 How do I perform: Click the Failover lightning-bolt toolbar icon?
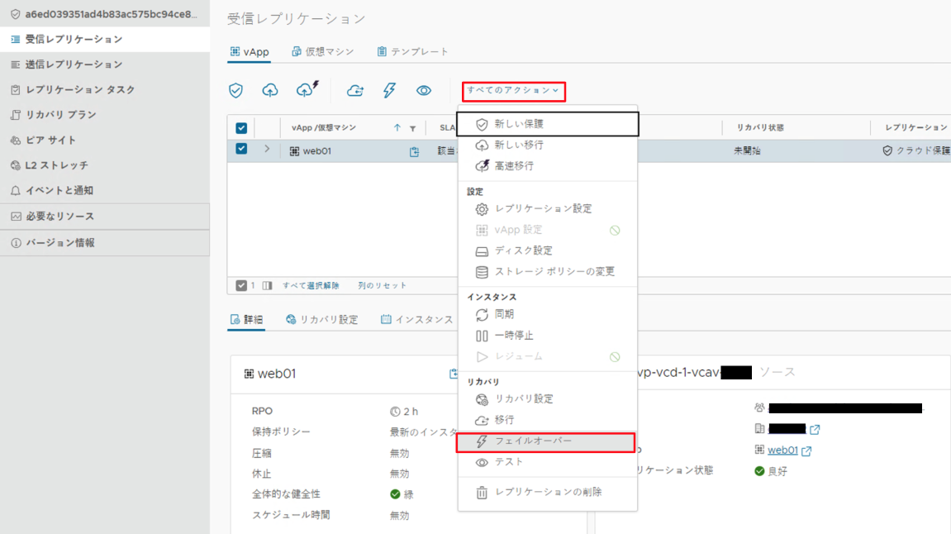click(x=389, y=90)
